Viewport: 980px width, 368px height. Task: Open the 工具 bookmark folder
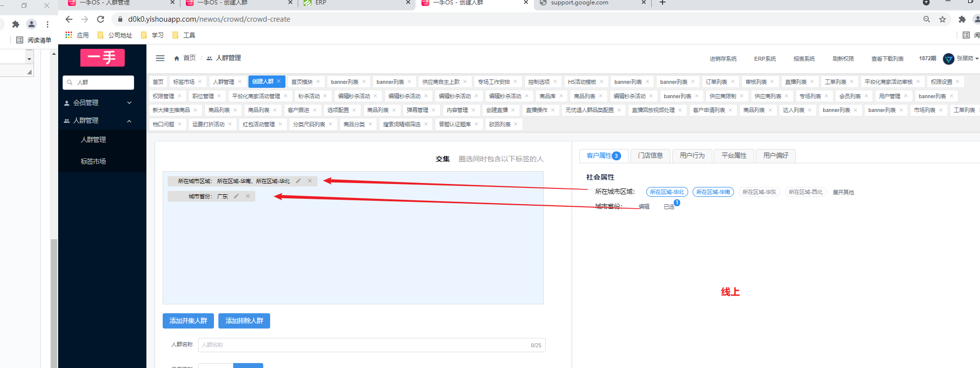[184, 35]
